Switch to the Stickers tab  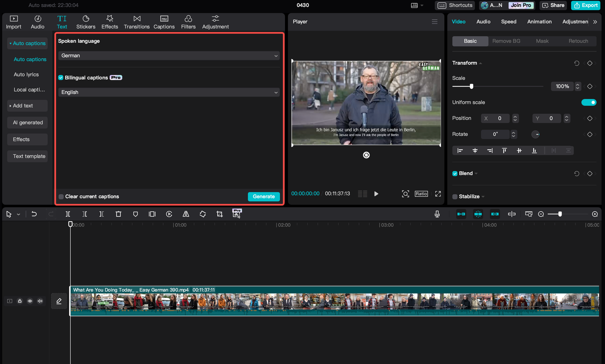point(86,22)
